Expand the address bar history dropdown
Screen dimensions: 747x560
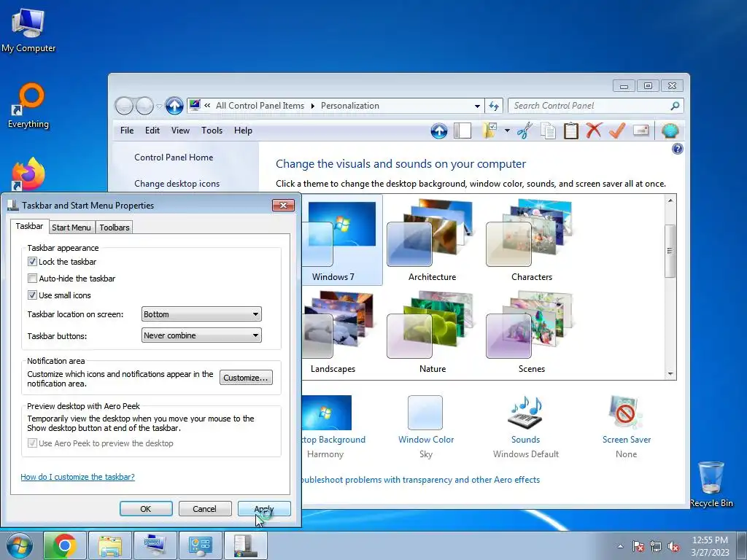point(477,106)
